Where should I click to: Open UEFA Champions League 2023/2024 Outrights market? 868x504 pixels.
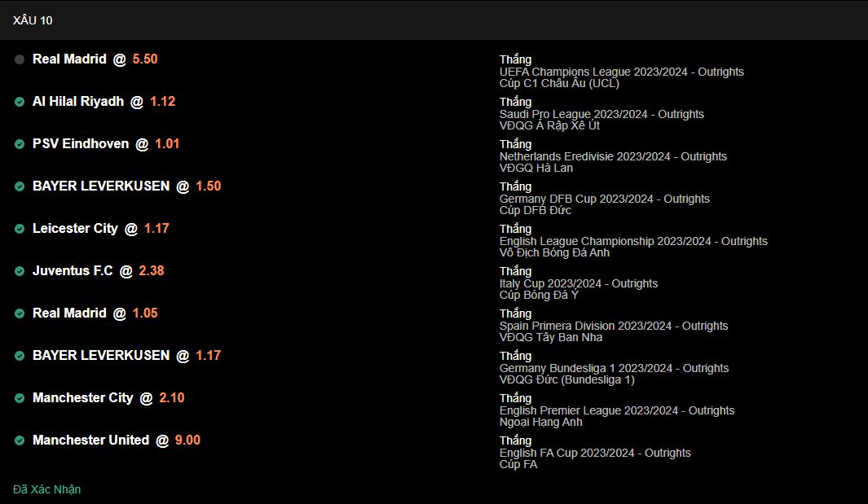[x=621, y=72]
